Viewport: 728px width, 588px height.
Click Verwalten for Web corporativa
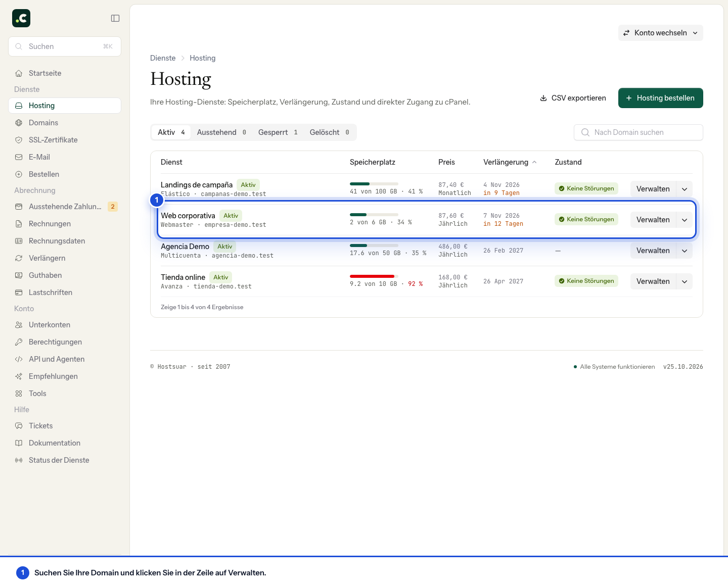click(x=653, y=220)
